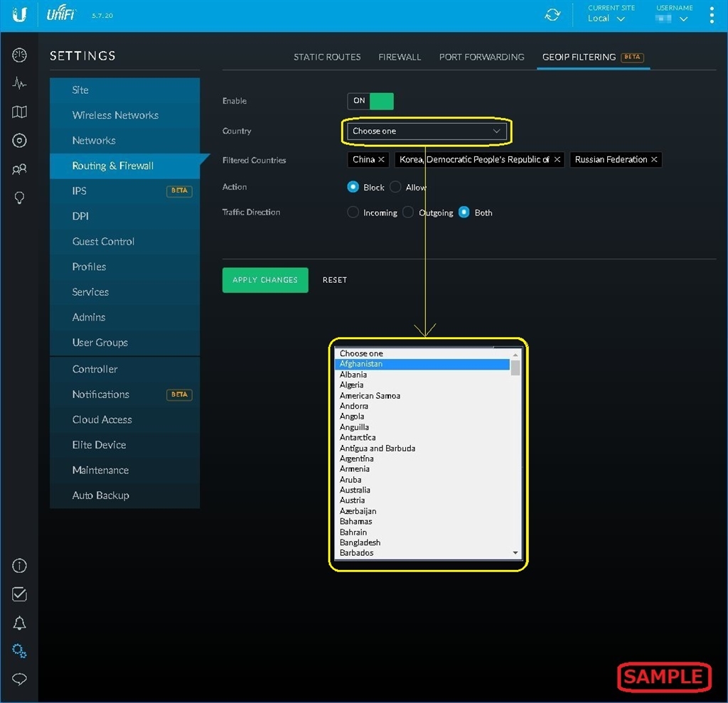Image resolution: width=728 pixels, height=703 pixels.
Task: Select Outgoing traffic direction
Action: (407, 213)
